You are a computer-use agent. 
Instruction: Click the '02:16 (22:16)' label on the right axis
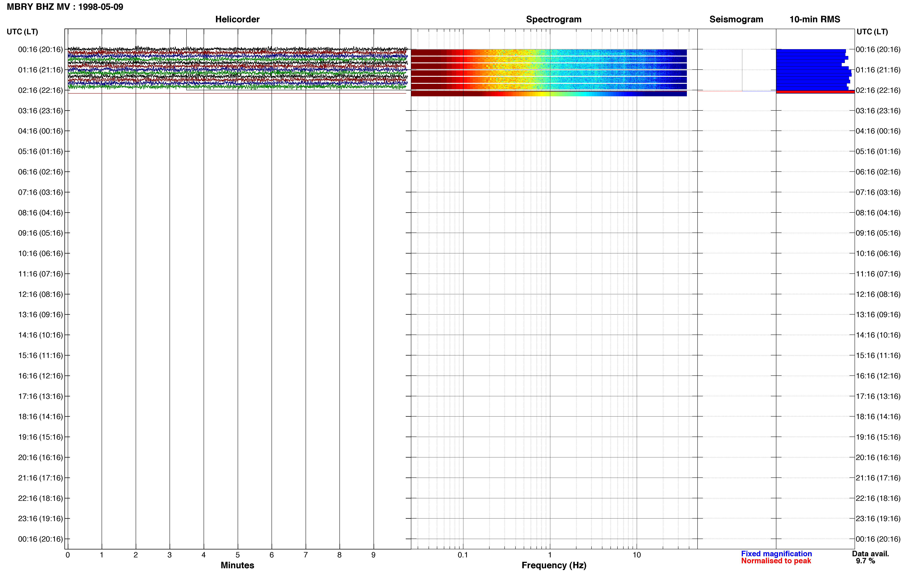pos(878,90)
